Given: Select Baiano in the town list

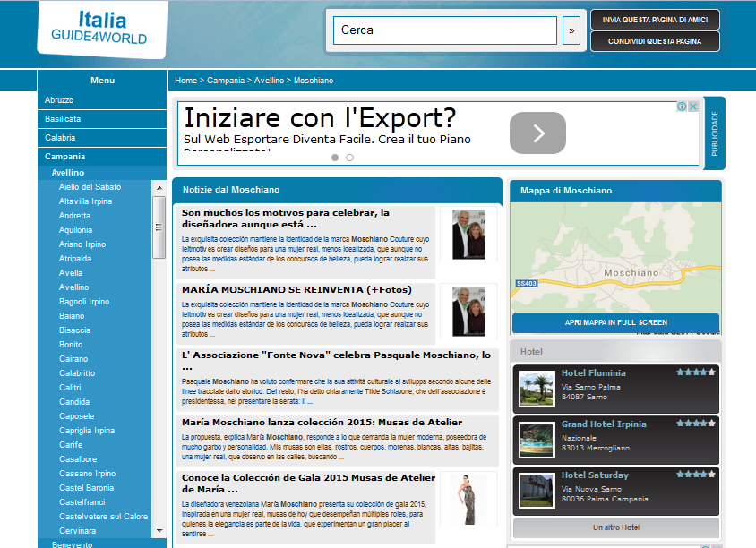Looking at the screenshot, I should pyautogui.click(x=72, y=316).
